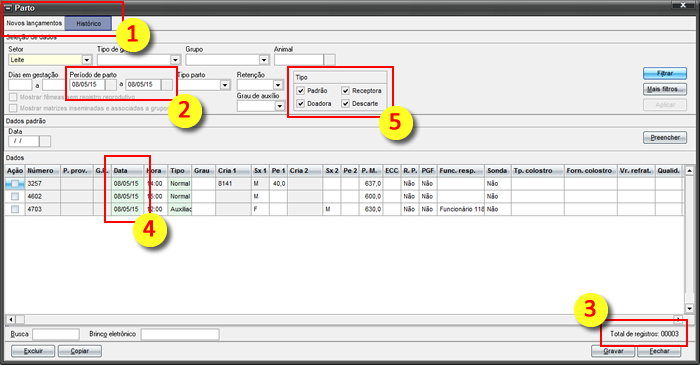Click the Animal input field
This screenshot has width=700, height=365.
tap(299, 60)
